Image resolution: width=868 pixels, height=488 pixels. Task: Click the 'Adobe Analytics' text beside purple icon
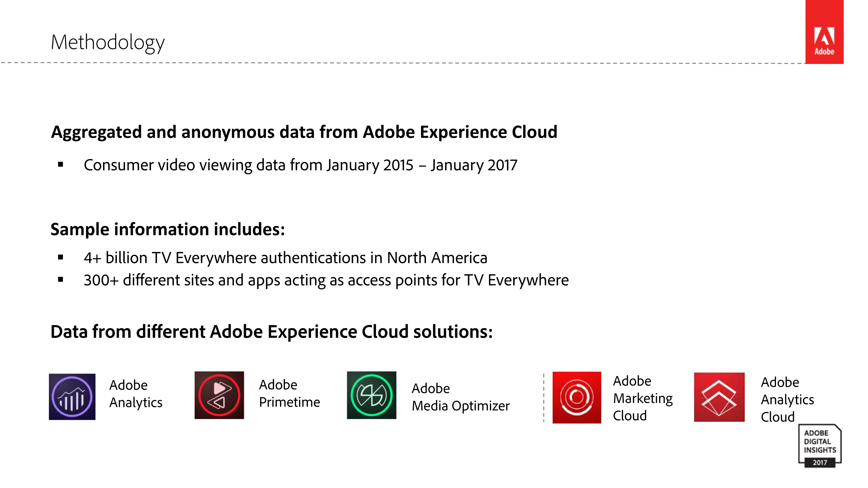(135, 394)
